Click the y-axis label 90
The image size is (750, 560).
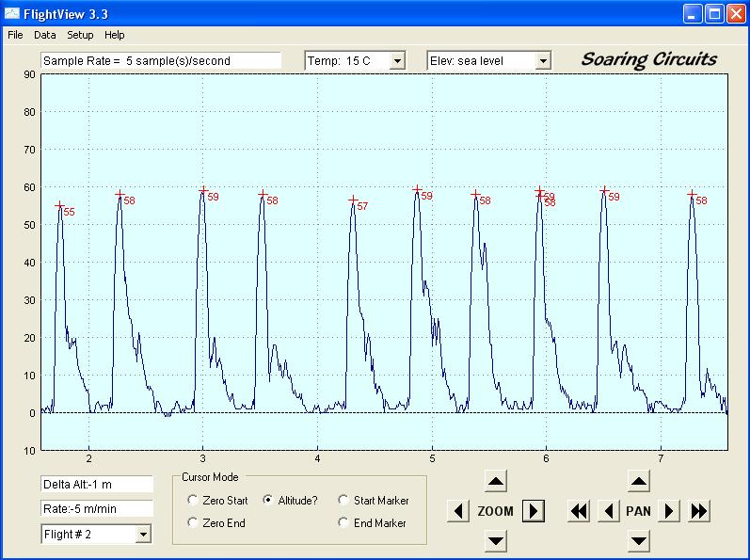point(30,74)
